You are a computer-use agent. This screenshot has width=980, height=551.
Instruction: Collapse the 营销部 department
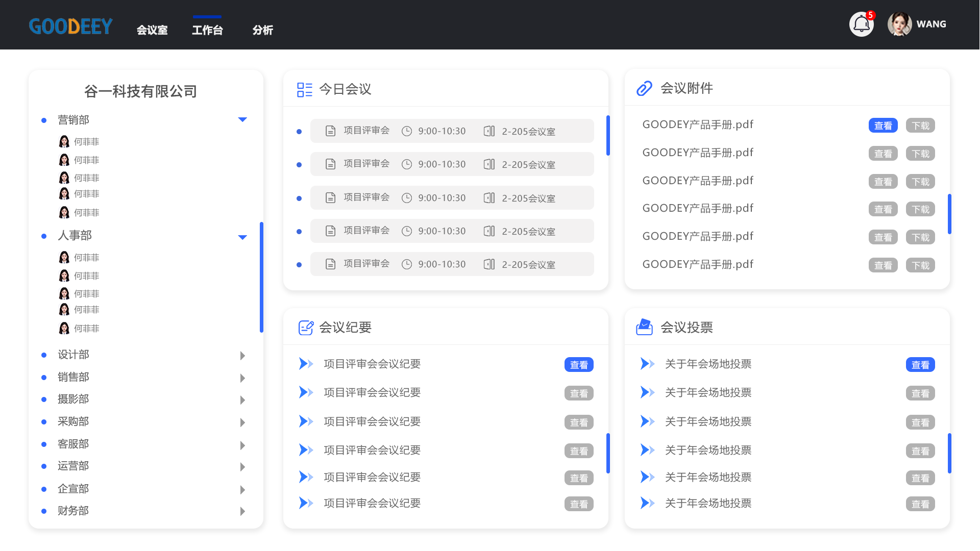242,120
